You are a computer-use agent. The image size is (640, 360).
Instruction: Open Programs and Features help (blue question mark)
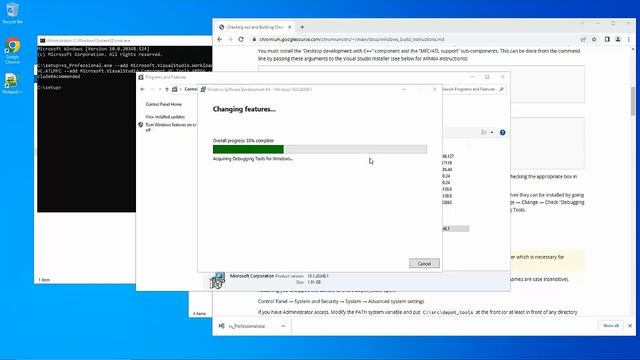point(502,132)
